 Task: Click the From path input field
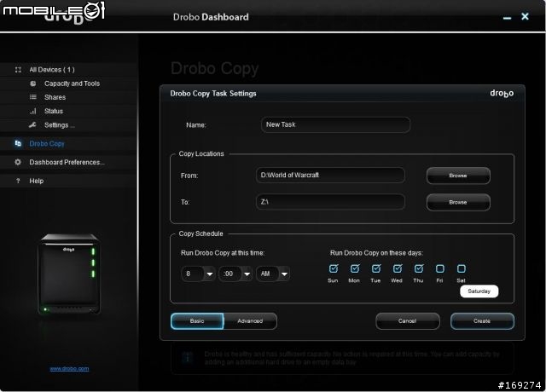[330, 176]
